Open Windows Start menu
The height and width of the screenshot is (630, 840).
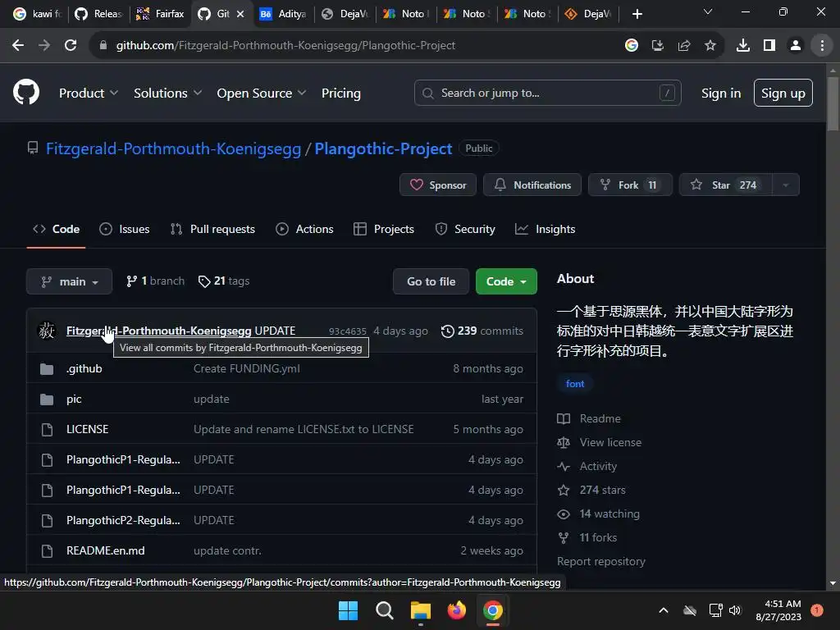tap(348, 610)
